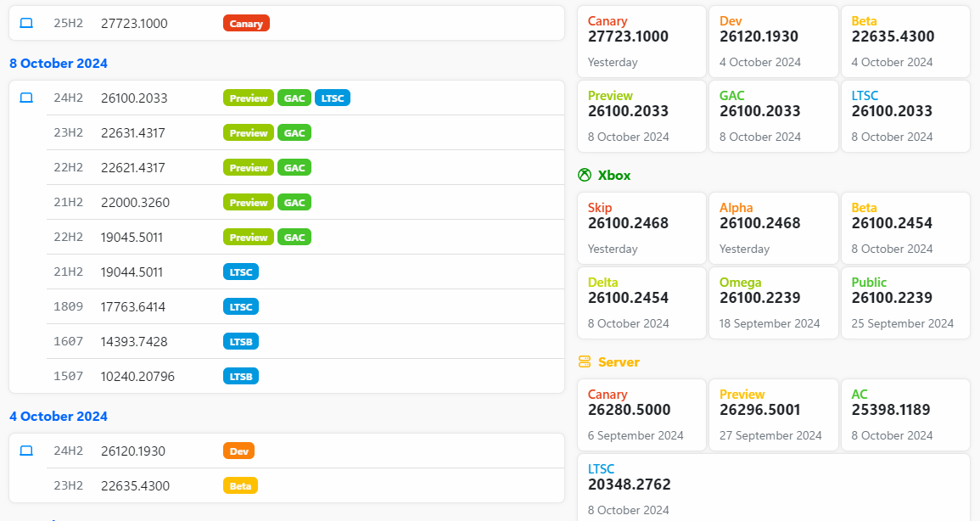Click the Beta badge on 22635.4300 row
Screen dimensions: 980x521
(240, 486)
